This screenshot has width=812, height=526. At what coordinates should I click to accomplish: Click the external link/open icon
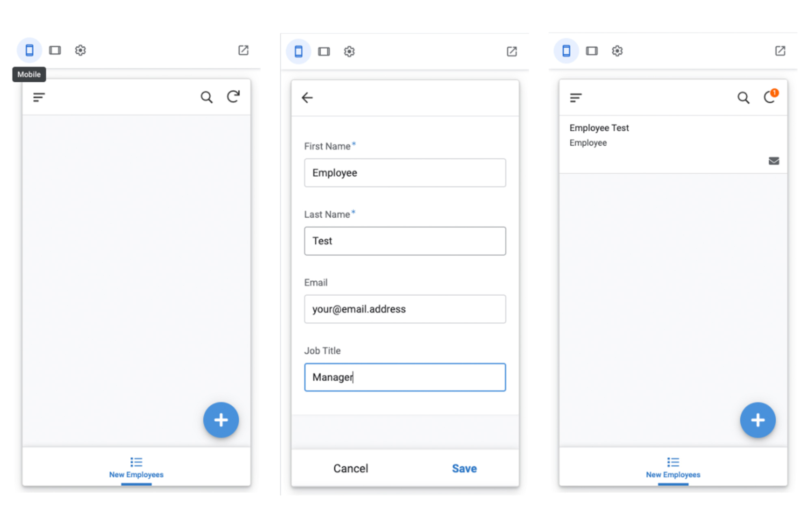(244, 50)
